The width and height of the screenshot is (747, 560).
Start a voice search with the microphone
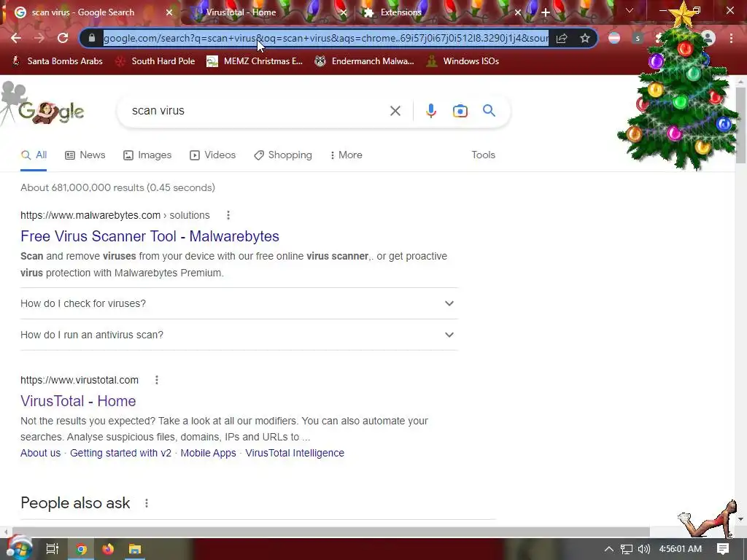point(430,111)
